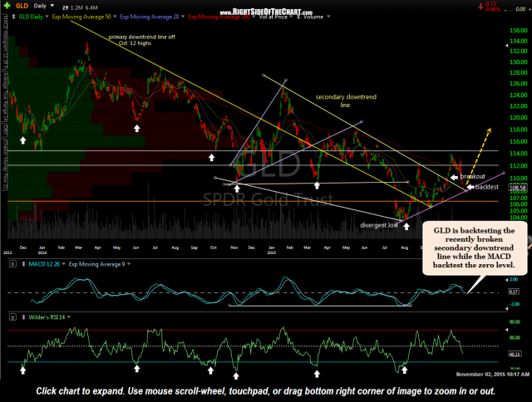Close the Wilder's RSI pane

pyautogui.click(x=12, y=317)
